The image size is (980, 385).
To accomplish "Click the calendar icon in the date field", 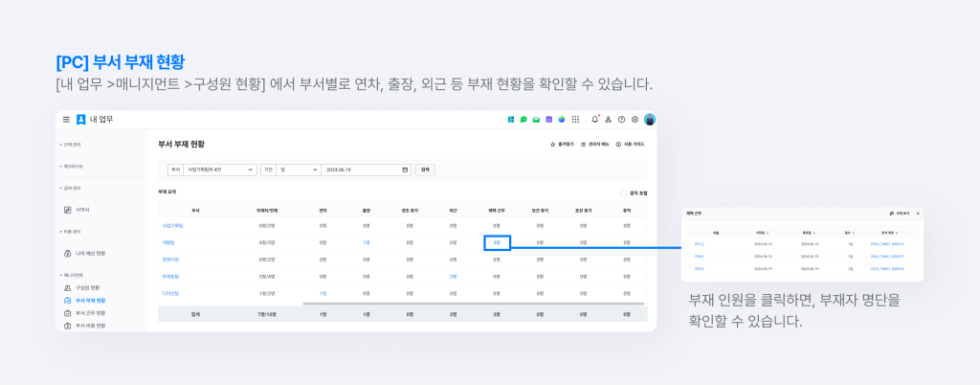I will [x=405, y=170].
